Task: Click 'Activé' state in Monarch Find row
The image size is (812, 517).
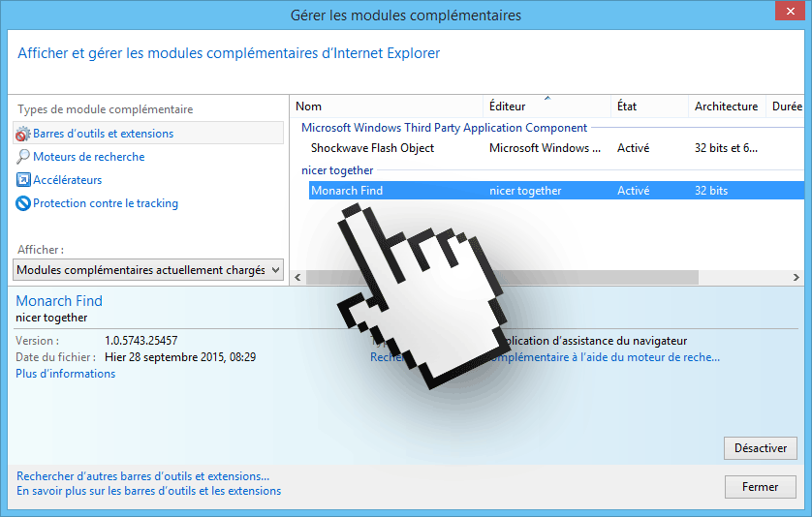Action: pos(633,191)
